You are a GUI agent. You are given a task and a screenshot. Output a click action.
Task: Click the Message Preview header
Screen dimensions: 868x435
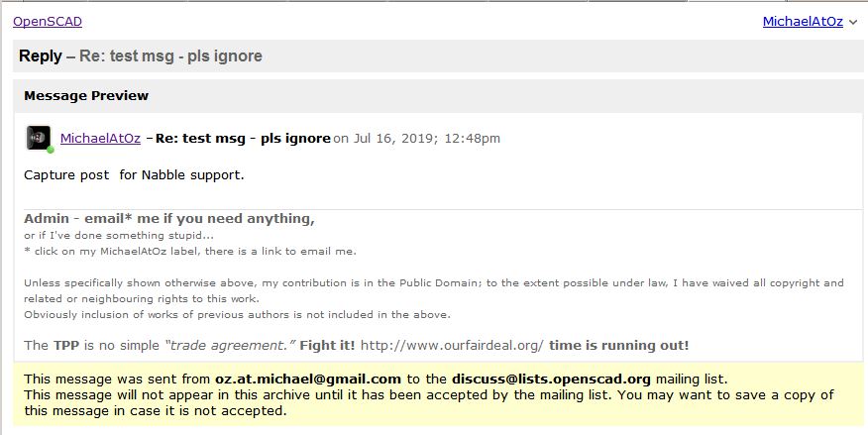pyautogui.click(x=86, y=96)
